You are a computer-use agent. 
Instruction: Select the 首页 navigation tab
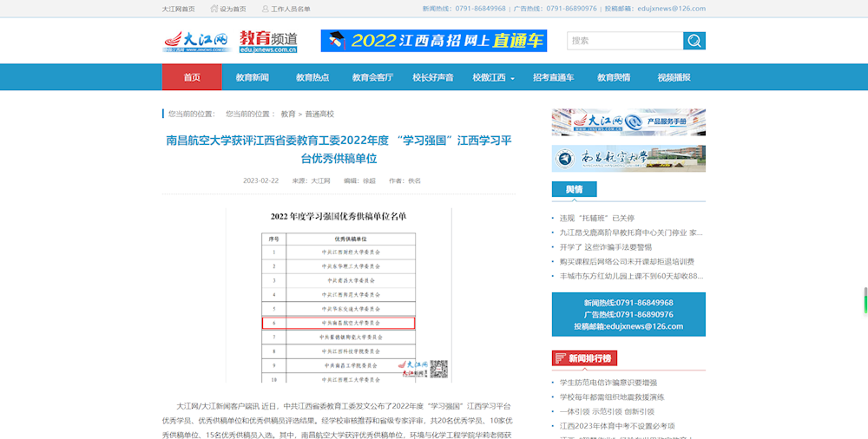(192, 77)
